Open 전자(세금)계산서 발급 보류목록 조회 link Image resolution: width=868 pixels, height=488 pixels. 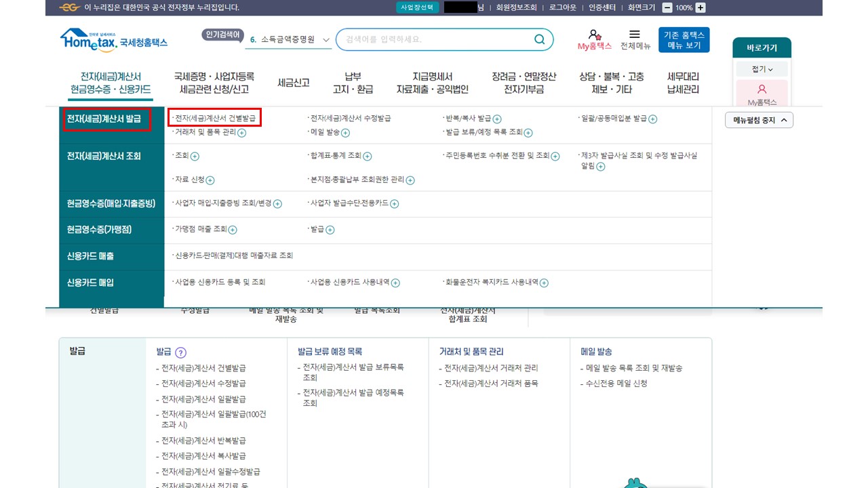point(353,372)
